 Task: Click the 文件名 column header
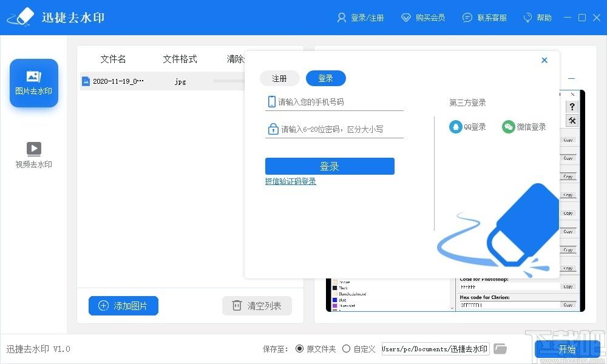coord(113,59)
